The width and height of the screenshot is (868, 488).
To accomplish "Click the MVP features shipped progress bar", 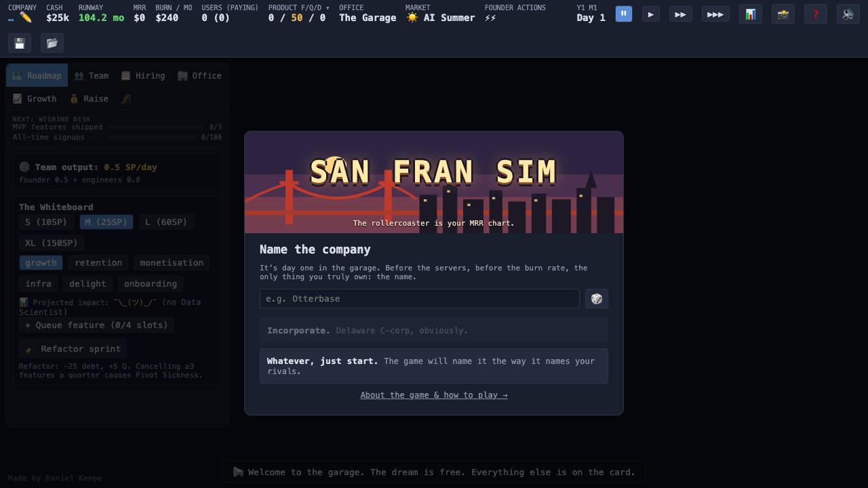I will pos(156,127).
